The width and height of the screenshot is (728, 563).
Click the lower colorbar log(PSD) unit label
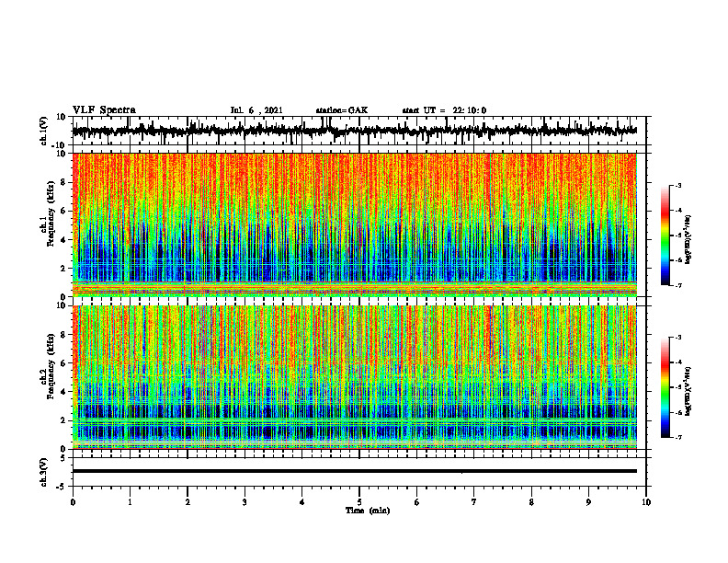(688, 391)
